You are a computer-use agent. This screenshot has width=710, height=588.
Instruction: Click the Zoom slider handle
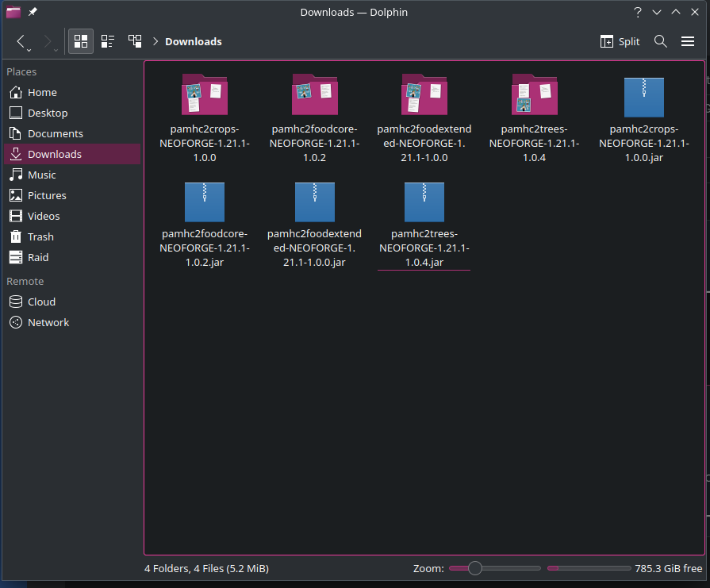pos(474,568)
